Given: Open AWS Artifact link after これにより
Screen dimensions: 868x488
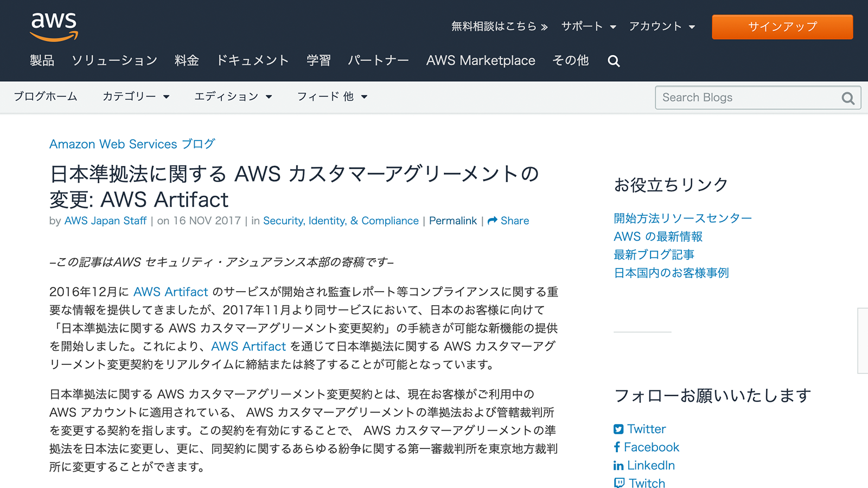Looking at the screenshot, I should coord(248,346).
